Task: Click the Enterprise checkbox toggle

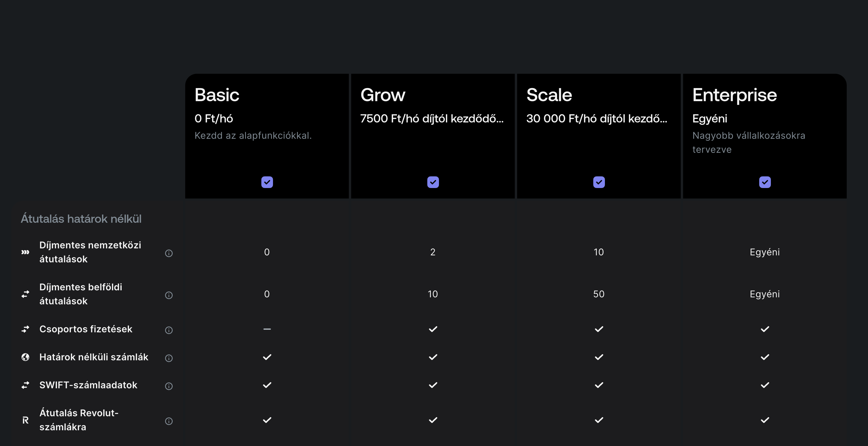Action: (x=765, y=182)
